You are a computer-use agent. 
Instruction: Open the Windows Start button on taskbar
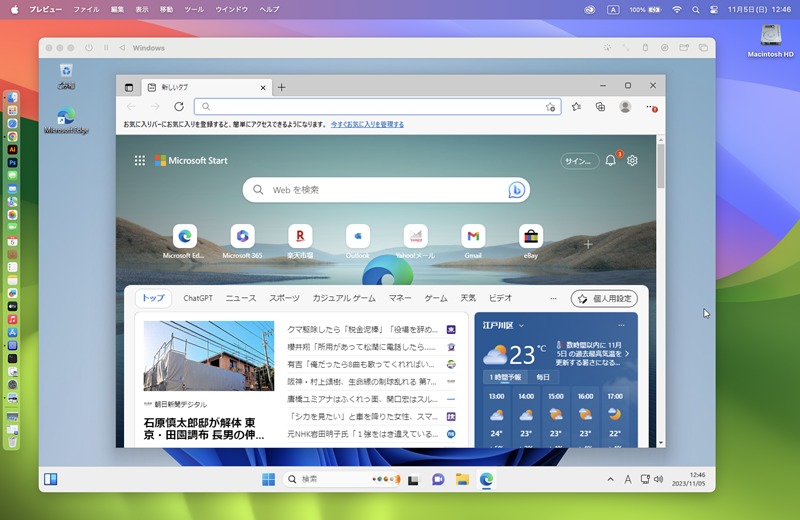click(x=268, y=479)
